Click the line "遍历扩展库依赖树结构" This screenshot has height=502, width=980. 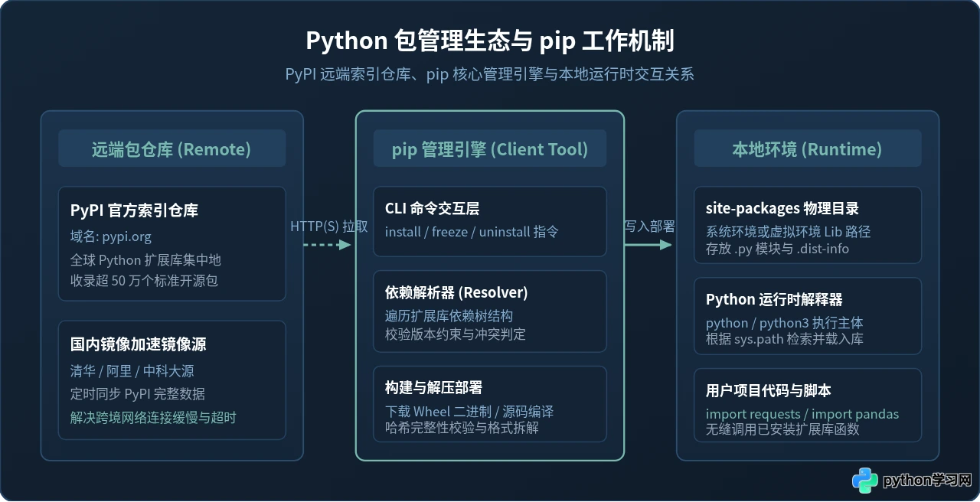pyautogui.click(x=449, y=316)
